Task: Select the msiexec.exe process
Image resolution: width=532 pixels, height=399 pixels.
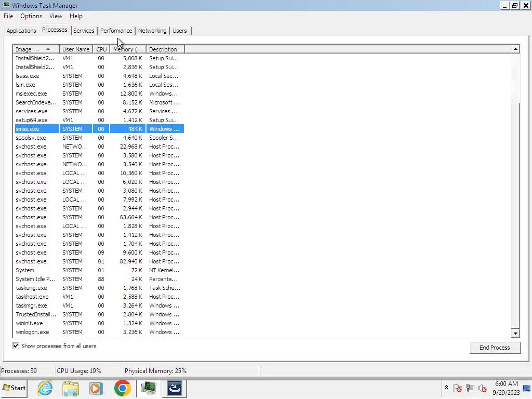Action: click(99, 94)
